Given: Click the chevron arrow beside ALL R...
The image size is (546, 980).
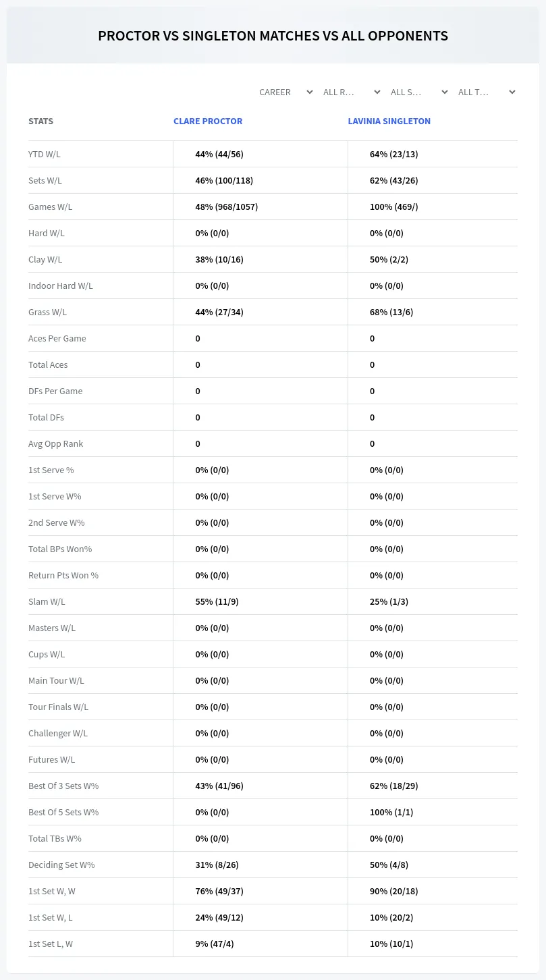Looking at the screenshot, I should 377,92.
